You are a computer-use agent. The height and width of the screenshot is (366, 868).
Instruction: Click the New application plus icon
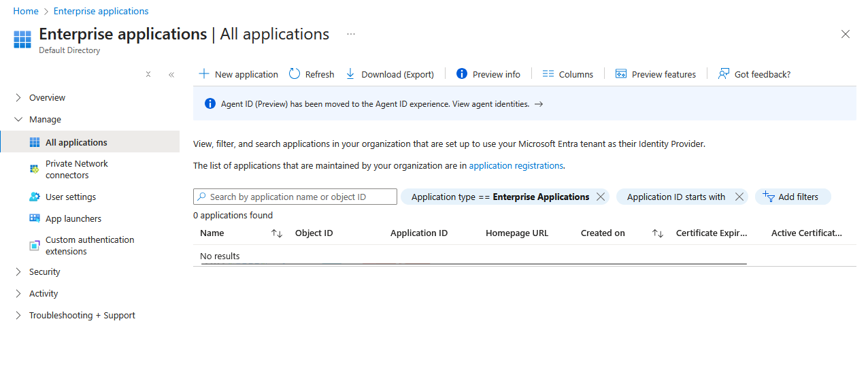(203, 73)
